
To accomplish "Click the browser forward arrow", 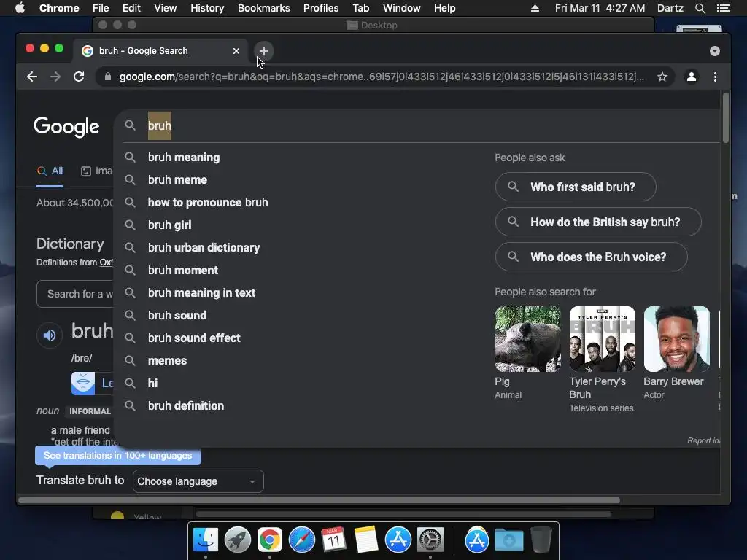I will point(55,77).
